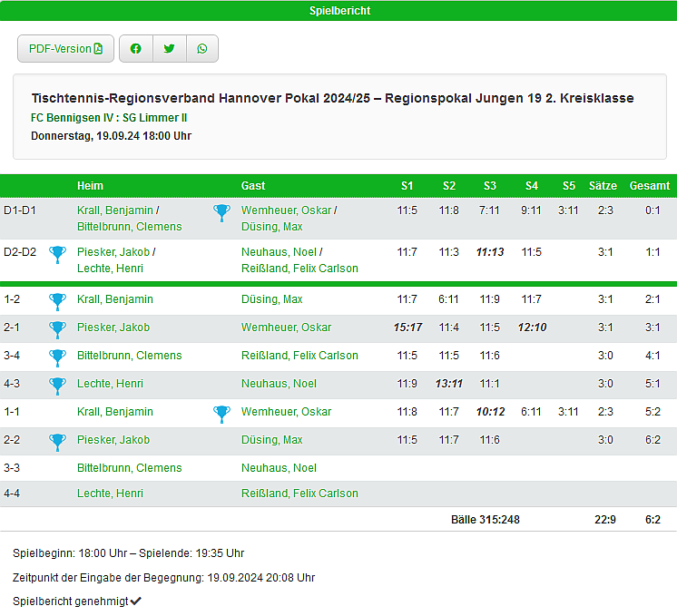Open Wemheuer, Oskar in the 2-1 row

coord(286,328)
